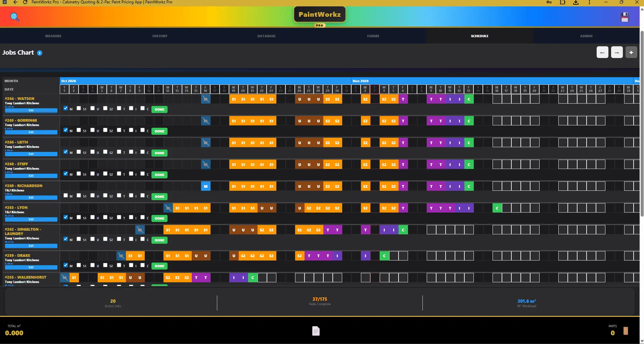
Task: Check the M checkbox for #269 Richardson
Action: 65,195
